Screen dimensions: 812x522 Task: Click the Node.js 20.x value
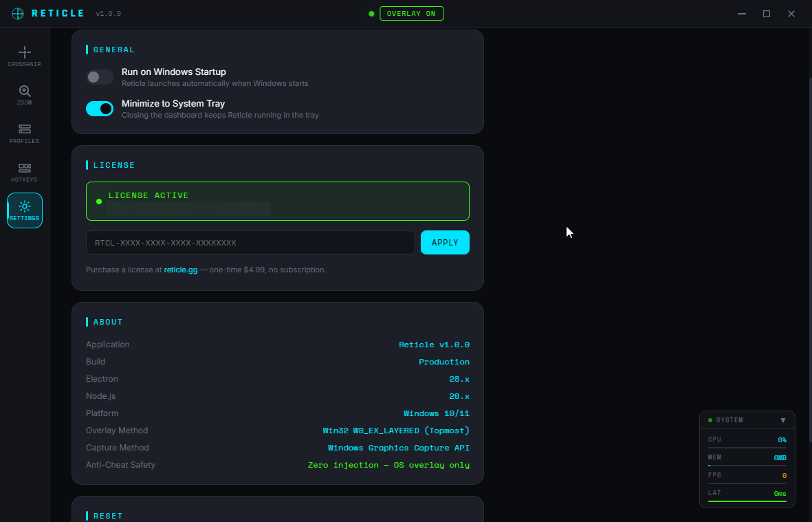click(459, 396)
